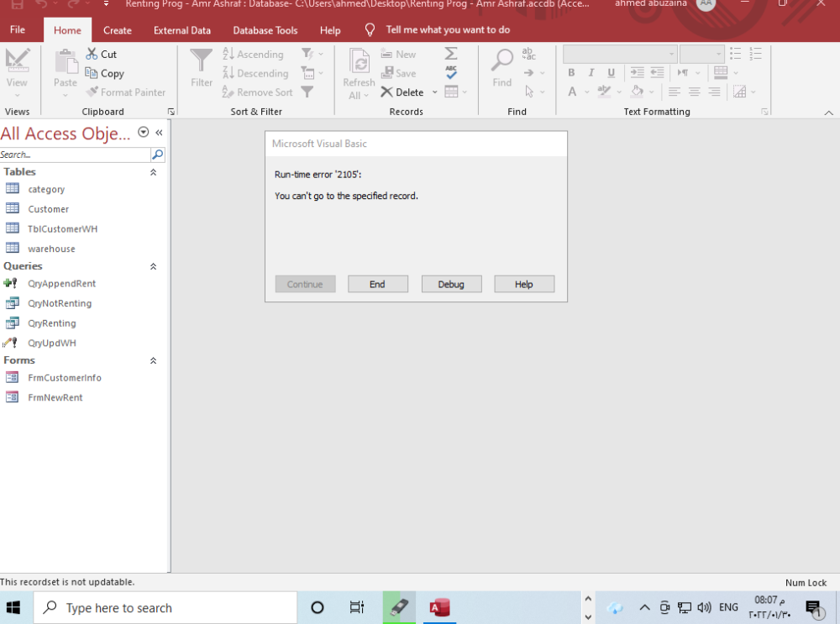Click the Numbering list icon
Screen dimensions: 840x624
point(755,54)
